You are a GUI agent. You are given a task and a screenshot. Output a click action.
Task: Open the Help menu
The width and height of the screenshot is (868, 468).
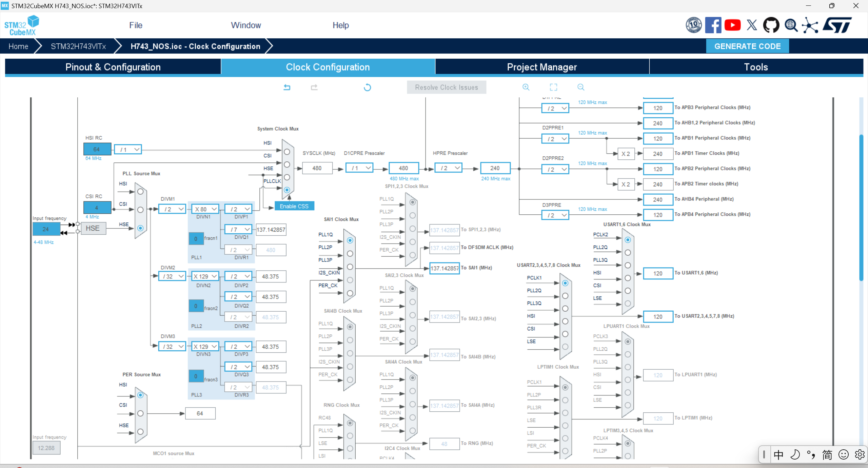(x=340, y=25)
